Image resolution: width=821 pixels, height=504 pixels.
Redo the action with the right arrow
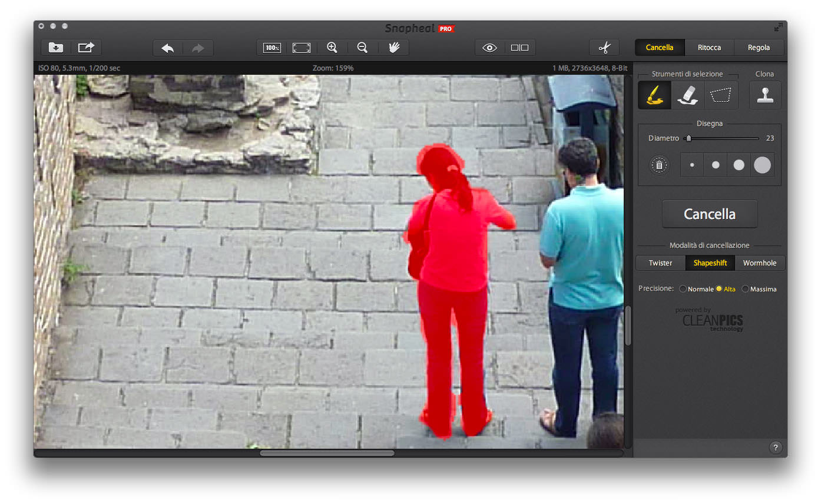point(198,48)
